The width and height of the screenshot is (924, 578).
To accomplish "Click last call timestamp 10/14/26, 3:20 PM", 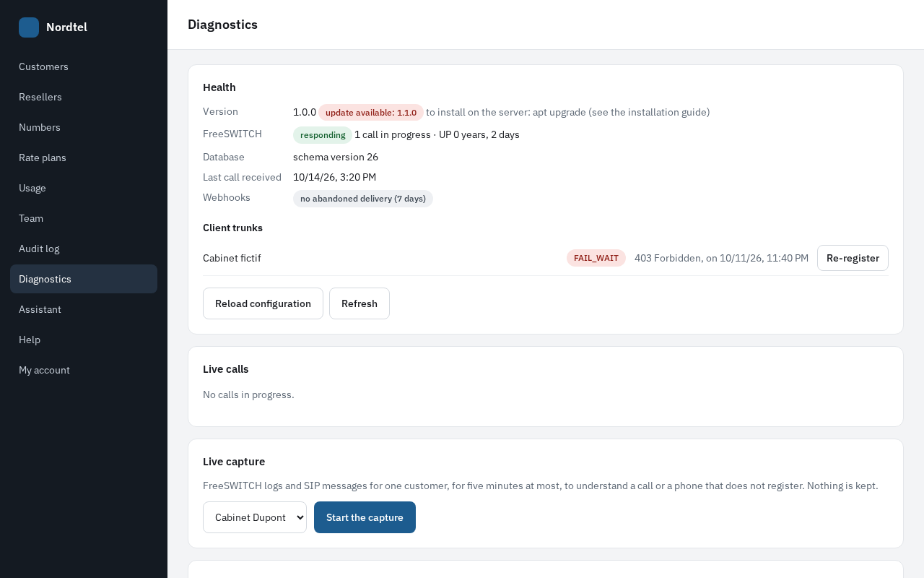I will pos(334,177).
